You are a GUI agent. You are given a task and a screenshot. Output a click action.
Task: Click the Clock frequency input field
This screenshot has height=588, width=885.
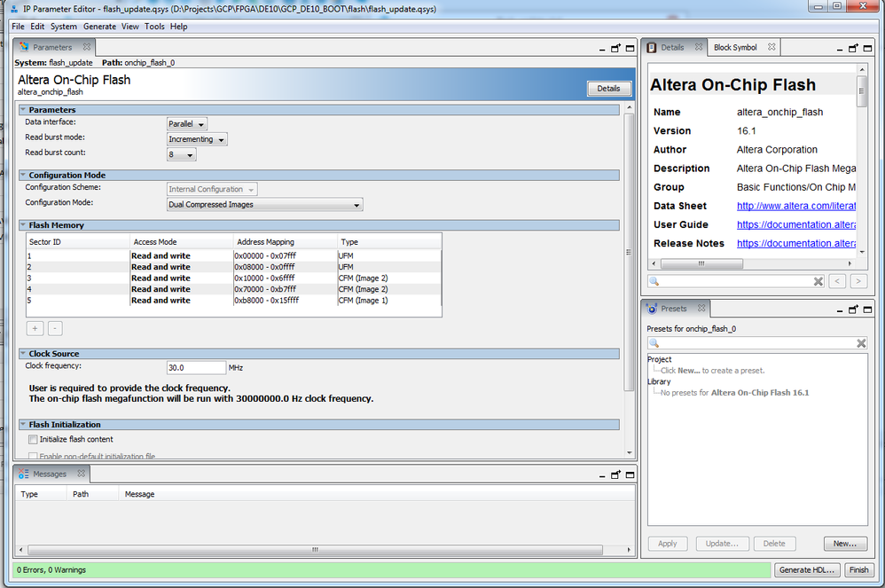click(196, 367)
